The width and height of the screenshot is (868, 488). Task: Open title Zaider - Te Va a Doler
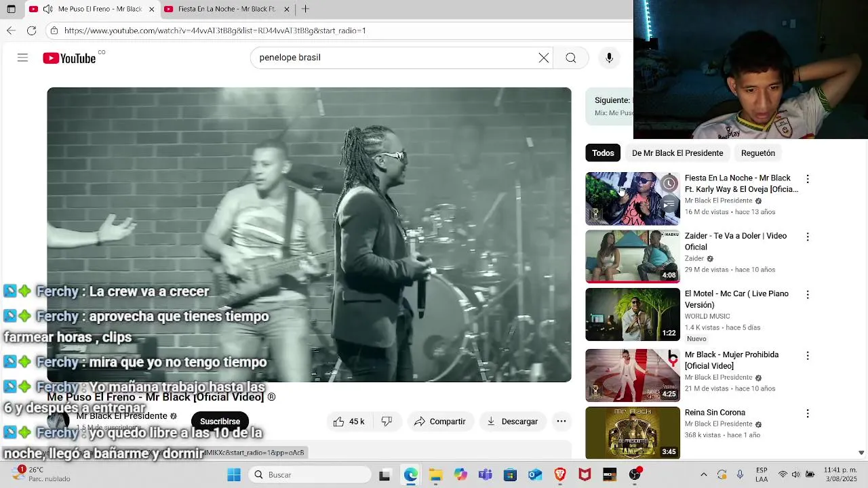coord(736,241)
